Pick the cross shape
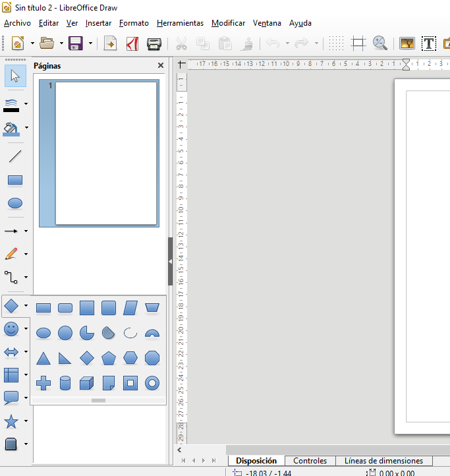The image size is (450, 476). pos(43,383)
